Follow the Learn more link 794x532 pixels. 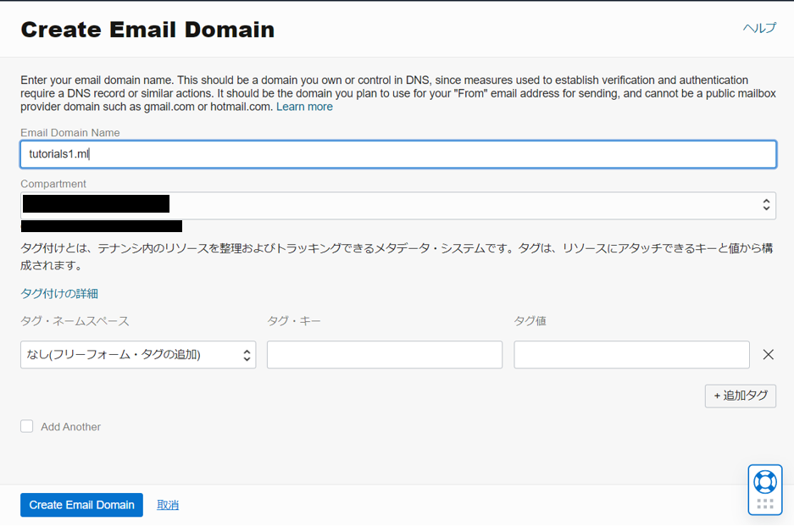304,107
